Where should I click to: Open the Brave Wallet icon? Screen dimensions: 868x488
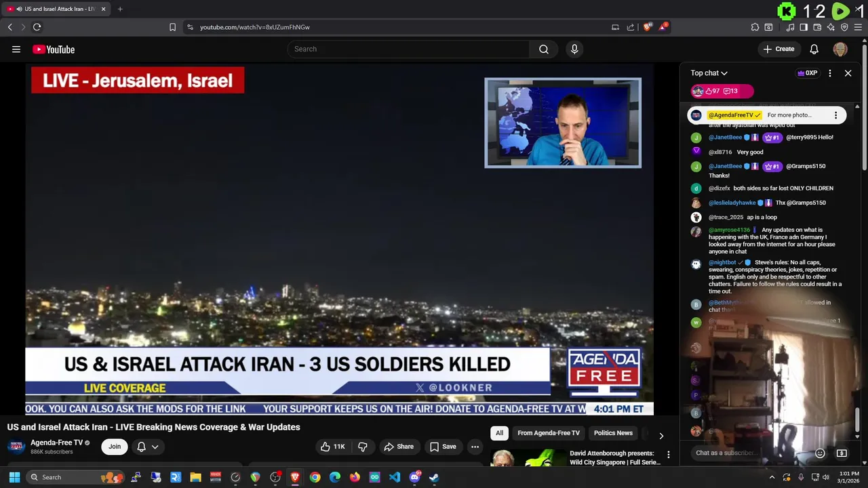click(x=817, y=27)
